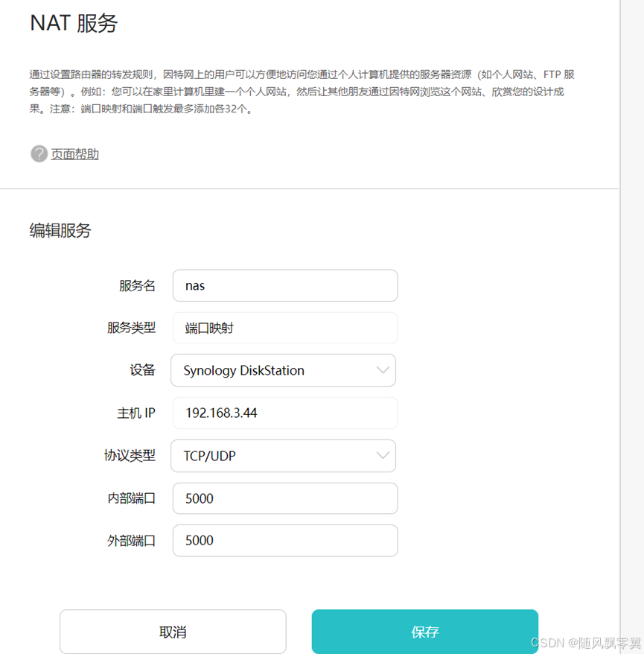Click the NAT description paragraph text
Viewport: 644px width, 654px height.
click(302, 92)
